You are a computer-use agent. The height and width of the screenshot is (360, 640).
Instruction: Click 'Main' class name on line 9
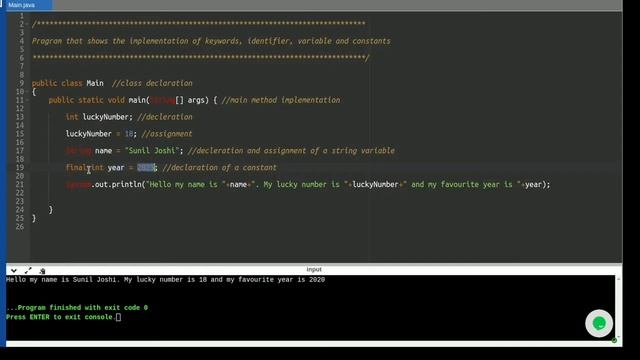95,83
